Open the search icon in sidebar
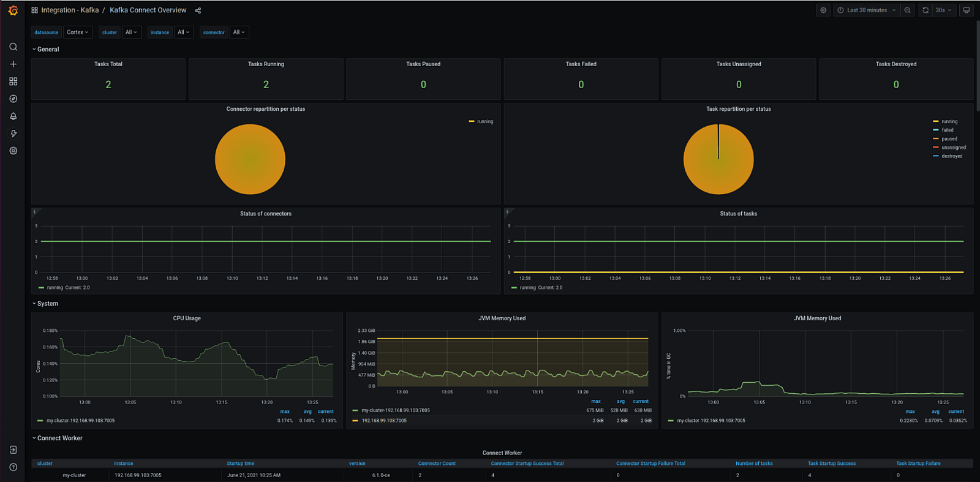 (x=13, y=47)
